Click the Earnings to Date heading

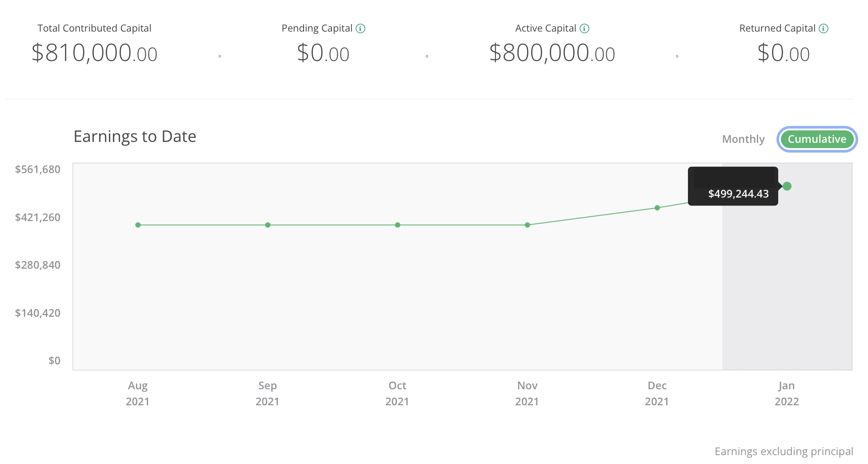[135, 136]
